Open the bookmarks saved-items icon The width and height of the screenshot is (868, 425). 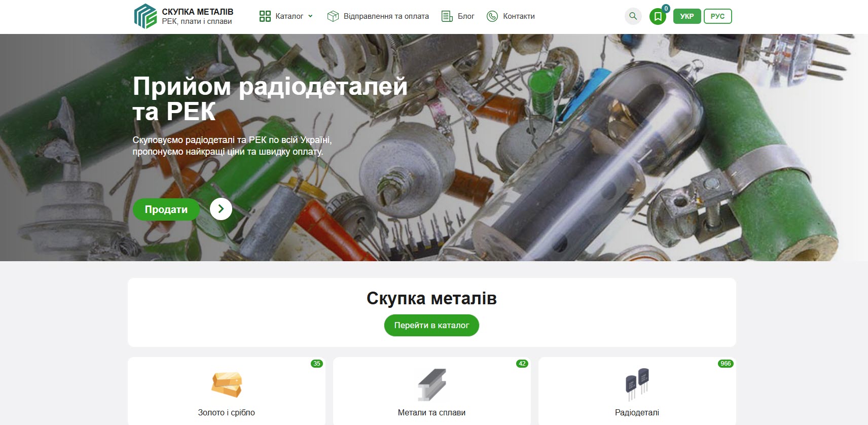click(658, 17)
